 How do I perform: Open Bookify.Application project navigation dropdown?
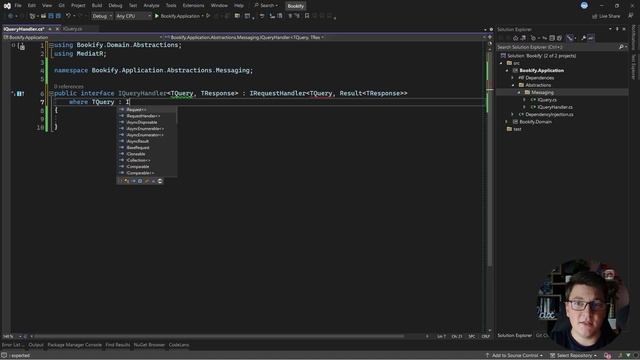pos(83,37)
